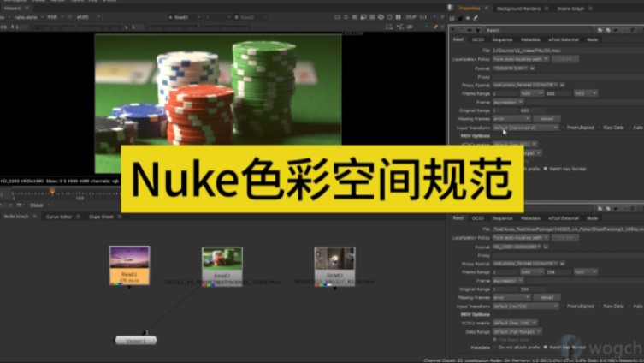644x363 pixels.
Task: Open the Dope Sheet tab
Action: click(x=101, y=217)
